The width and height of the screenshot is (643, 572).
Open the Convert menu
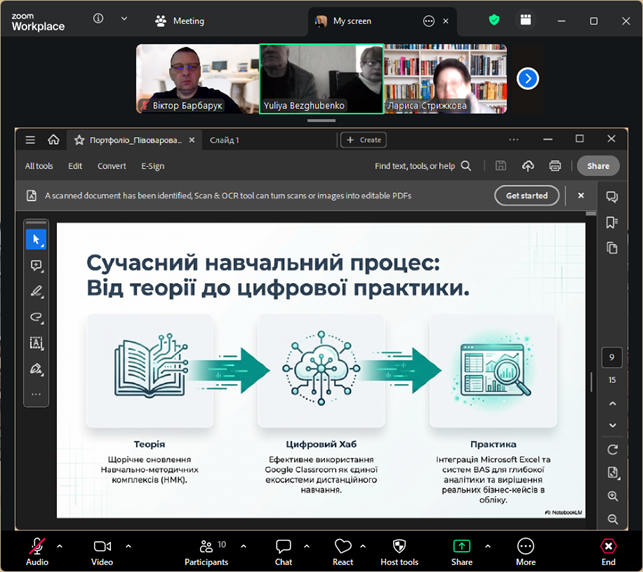[x=112, y=166]
